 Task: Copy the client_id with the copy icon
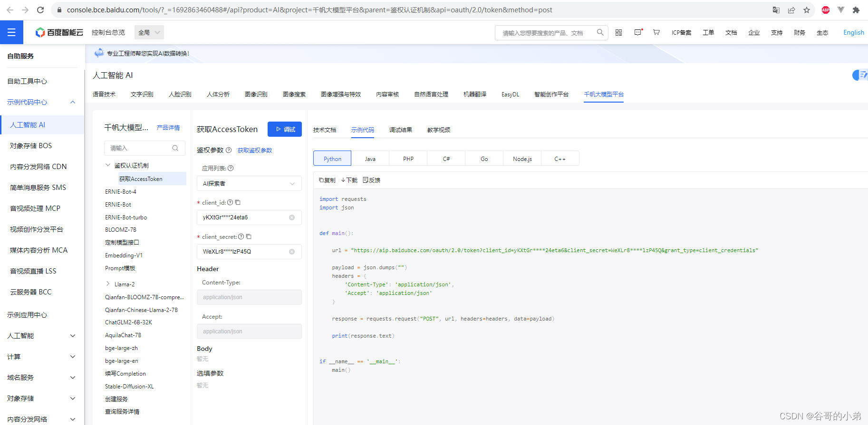(x=238, y=202)
